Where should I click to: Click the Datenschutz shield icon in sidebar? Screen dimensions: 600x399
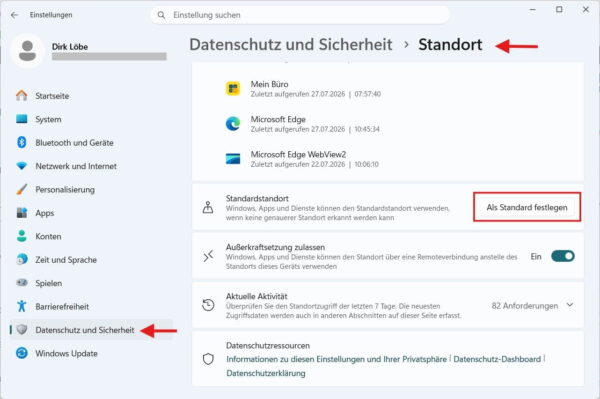(22, 329)
